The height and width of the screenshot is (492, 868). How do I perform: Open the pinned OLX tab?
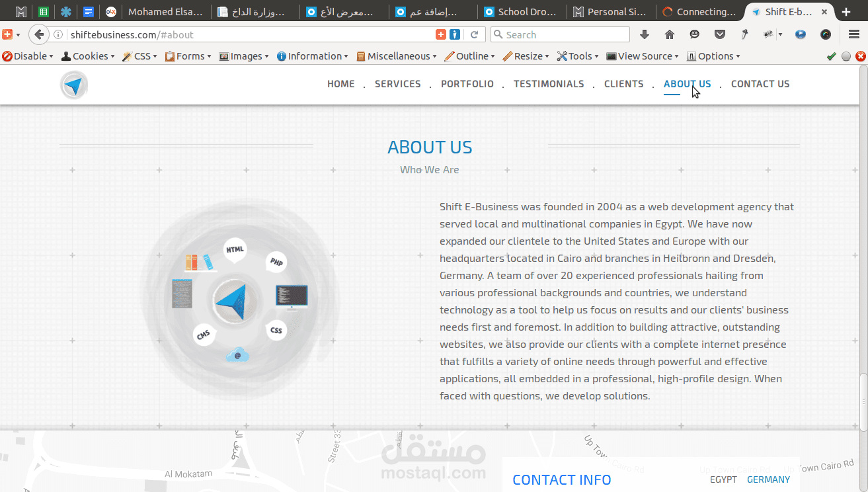tap(111, 12)
